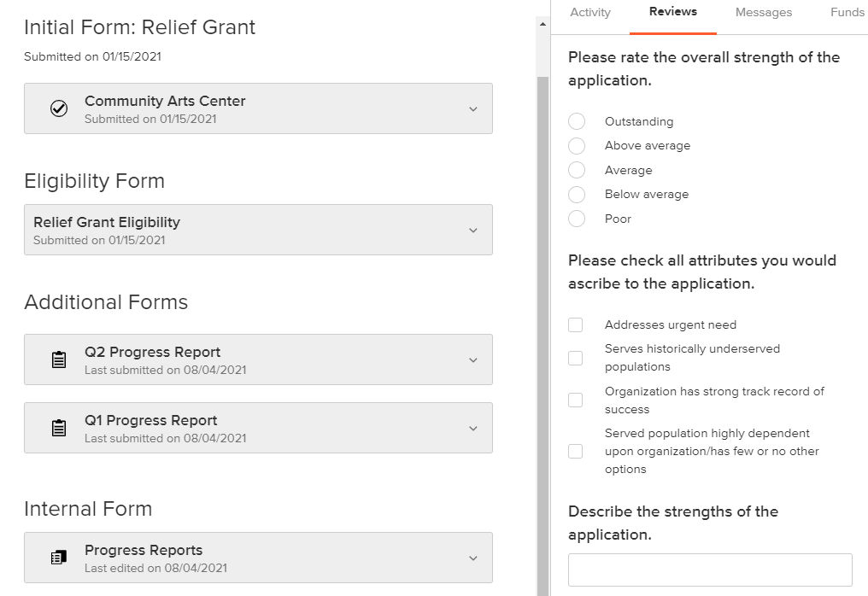The height and width of the screenshot is (596, 868).
Task: Check Serves historically underserved populations
Action: pos(575,358)
